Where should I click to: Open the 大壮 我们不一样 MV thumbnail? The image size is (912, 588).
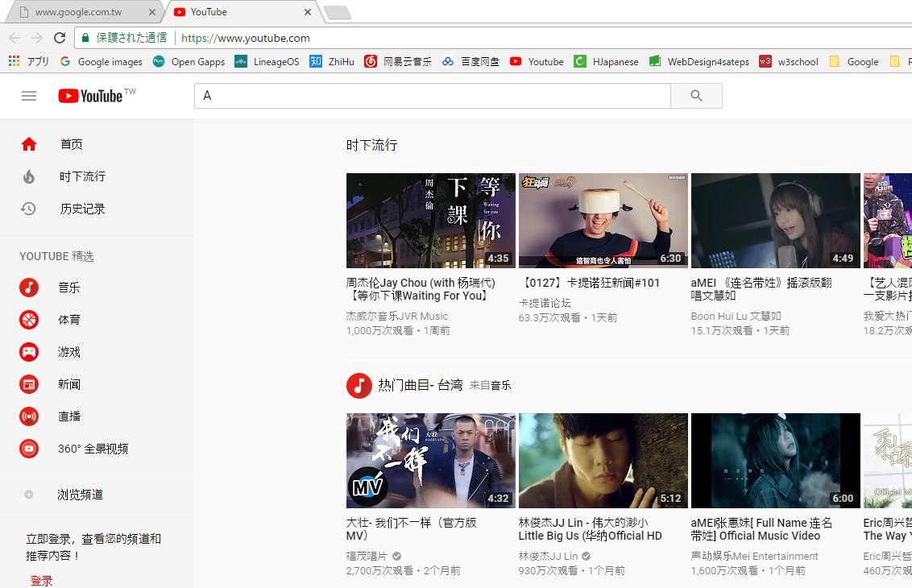[431, 461]
